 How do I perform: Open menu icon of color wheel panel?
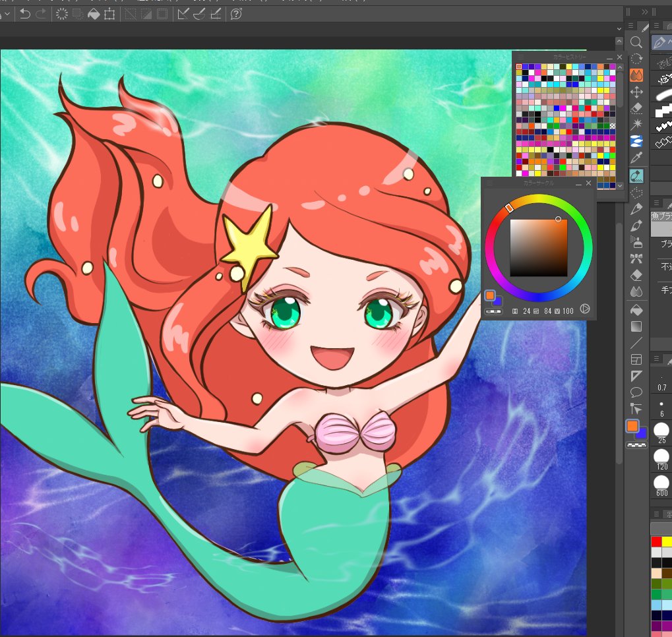click(489, 183)
